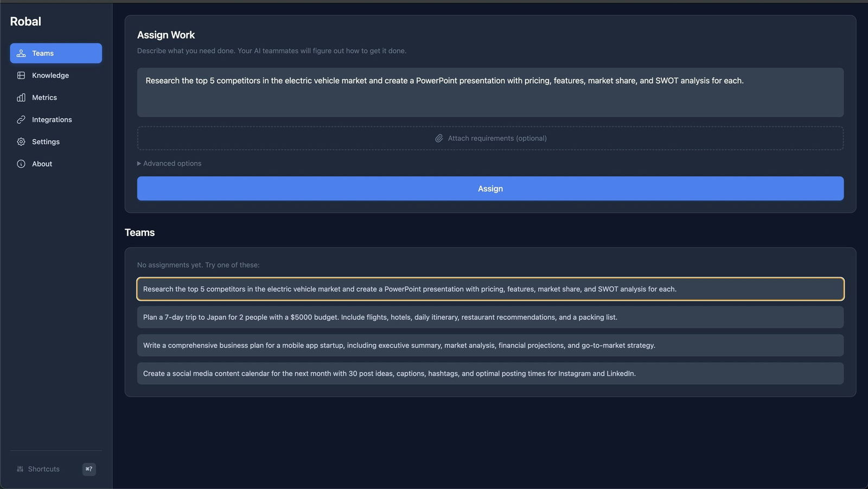
Task: Click the Metrics bar chart icon
Action: (21, 98)
